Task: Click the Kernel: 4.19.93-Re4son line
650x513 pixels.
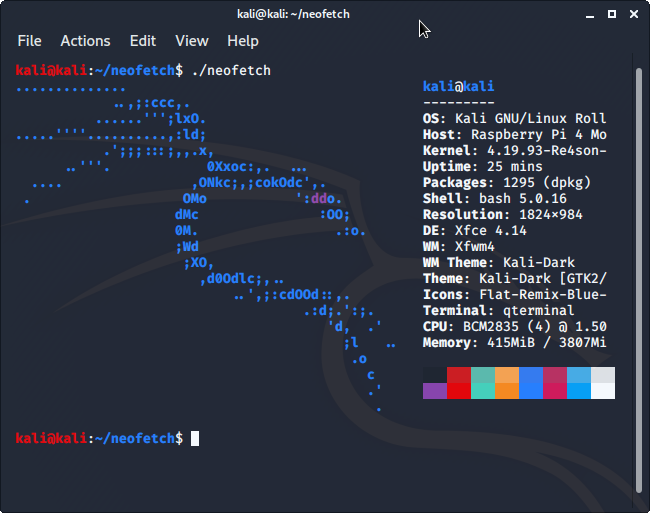Action: click(x=514, y=150)
